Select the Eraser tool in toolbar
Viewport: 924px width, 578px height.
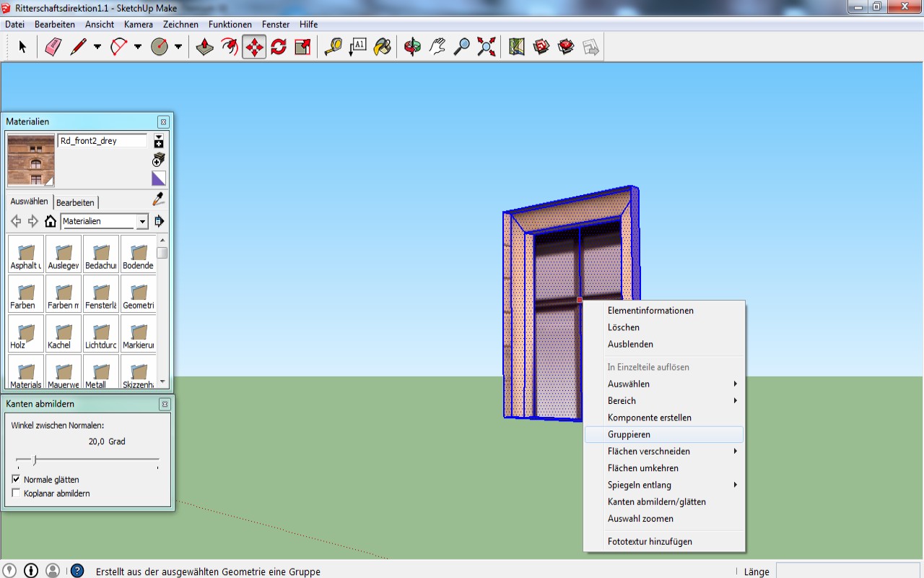coord(53,48)
